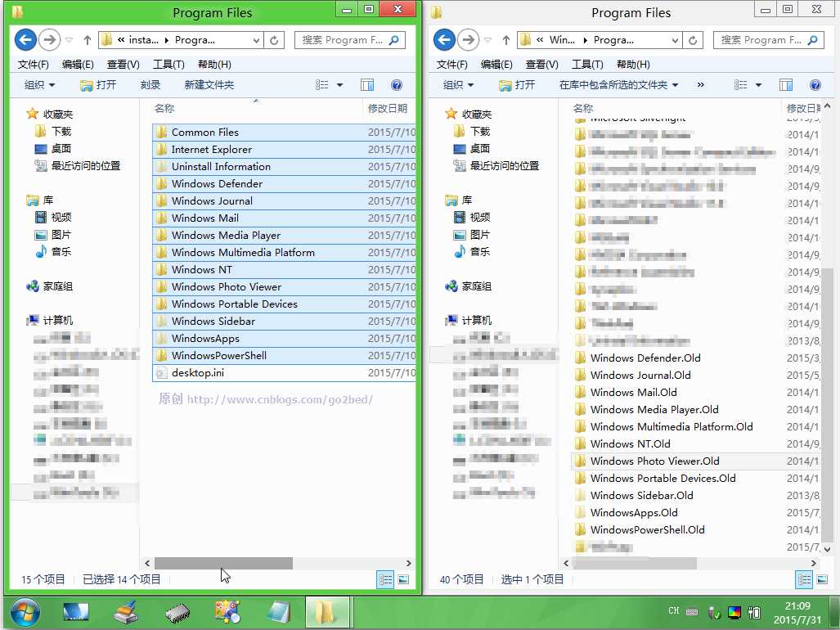
Task: Open recent locations dropdown in right window
Action: pyautogui.click(x=488, y=40)
